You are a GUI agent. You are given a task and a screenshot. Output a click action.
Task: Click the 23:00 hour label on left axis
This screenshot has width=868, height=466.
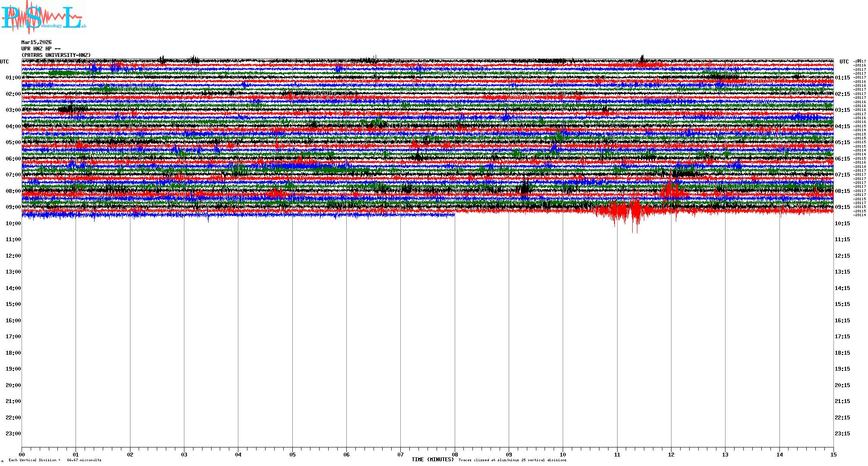[x=13, y=434]
